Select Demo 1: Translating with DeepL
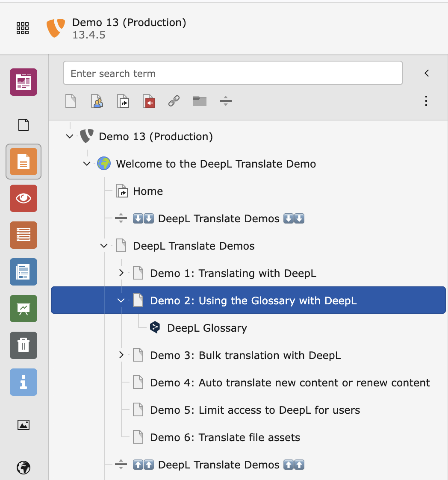448x480 pixels. click(233, 274)
